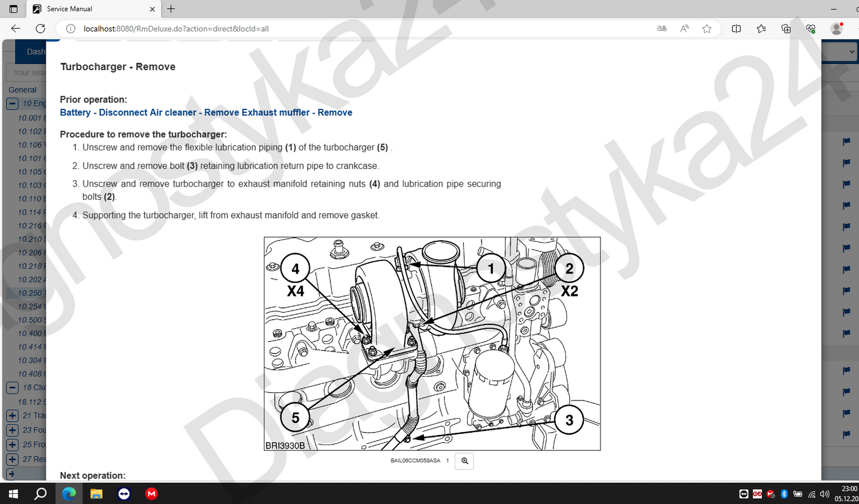Screen dimensions: 859x504
Task: Close the Service Manual tab
Action: (152, 9)
